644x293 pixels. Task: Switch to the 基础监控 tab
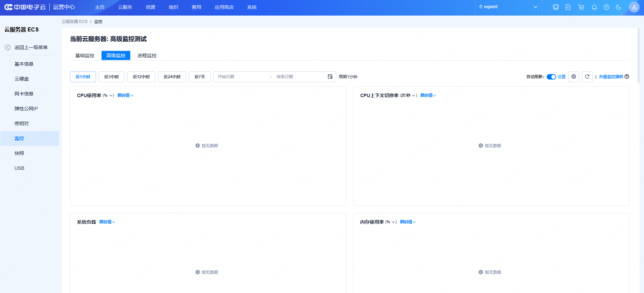[85, 55]
